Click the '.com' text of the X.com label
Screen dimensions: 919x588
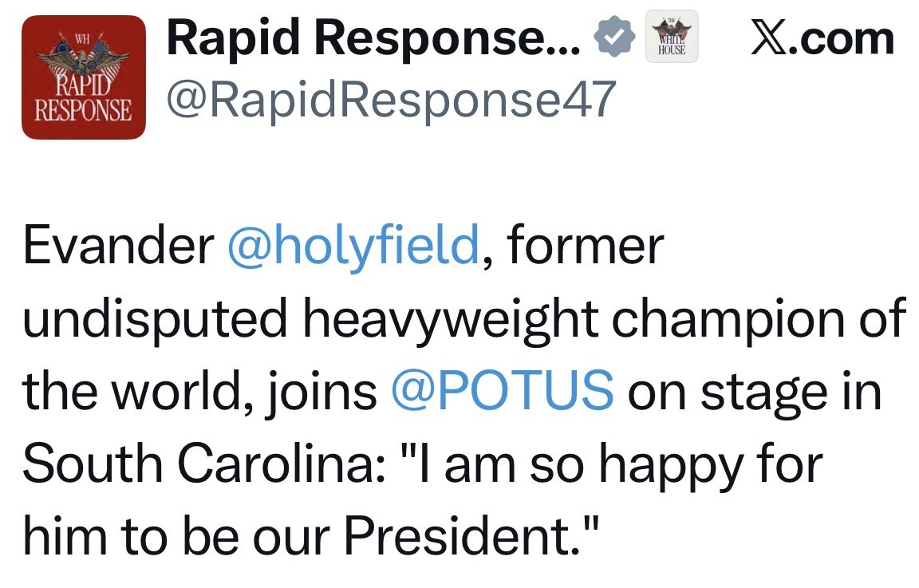(x=843, y=40)
